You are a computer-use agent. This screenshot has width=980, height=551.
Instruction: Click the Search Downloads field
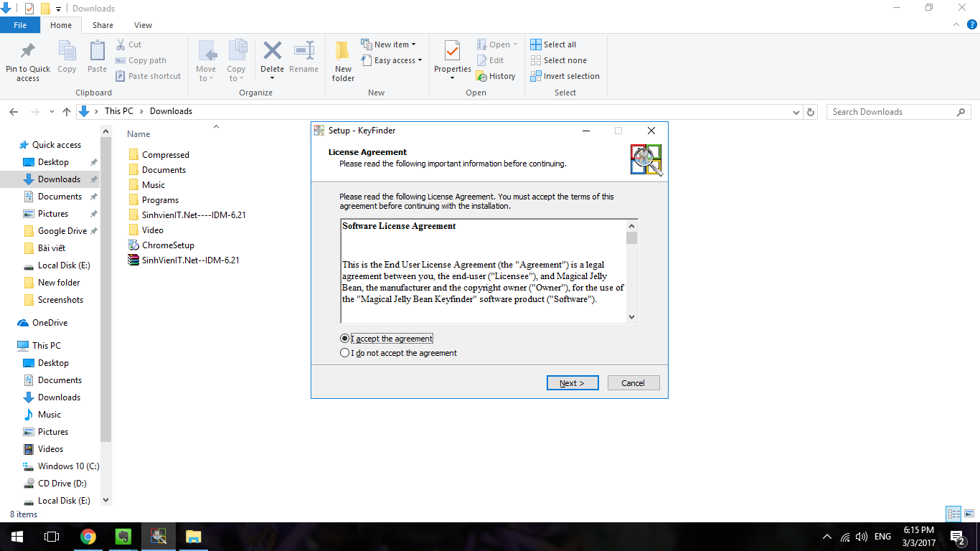(899, 112)
